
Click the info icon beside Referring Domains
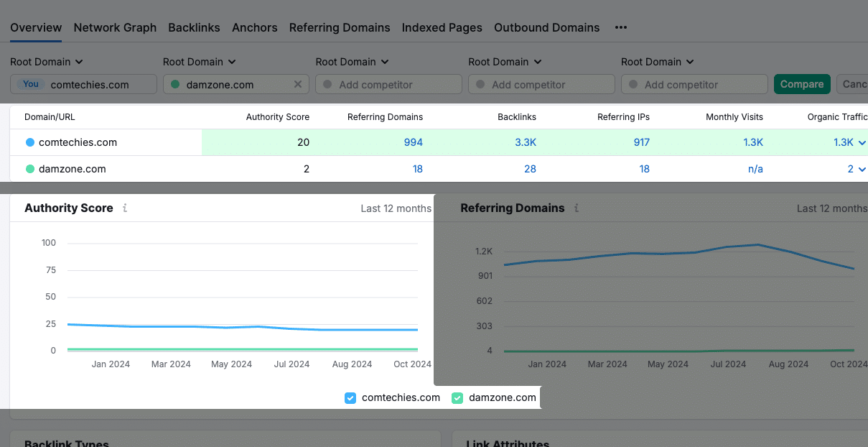[576, 208]
